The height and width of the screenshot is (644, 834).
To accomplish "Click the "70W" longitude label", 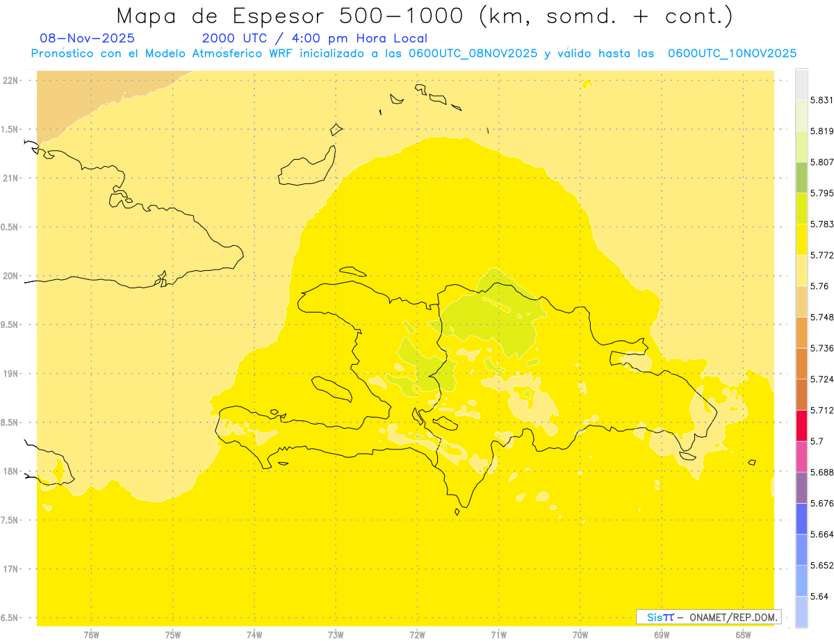I will [580, 634].
